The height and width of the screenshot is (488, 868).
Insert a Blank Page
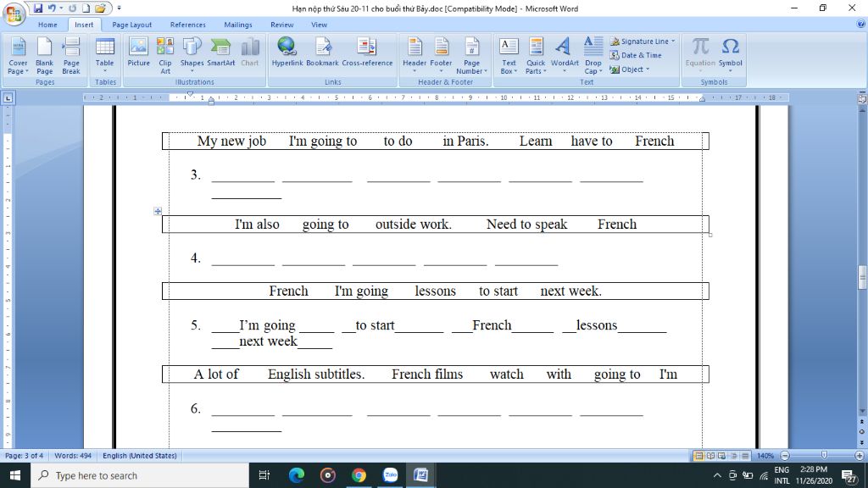pos(44,55)
